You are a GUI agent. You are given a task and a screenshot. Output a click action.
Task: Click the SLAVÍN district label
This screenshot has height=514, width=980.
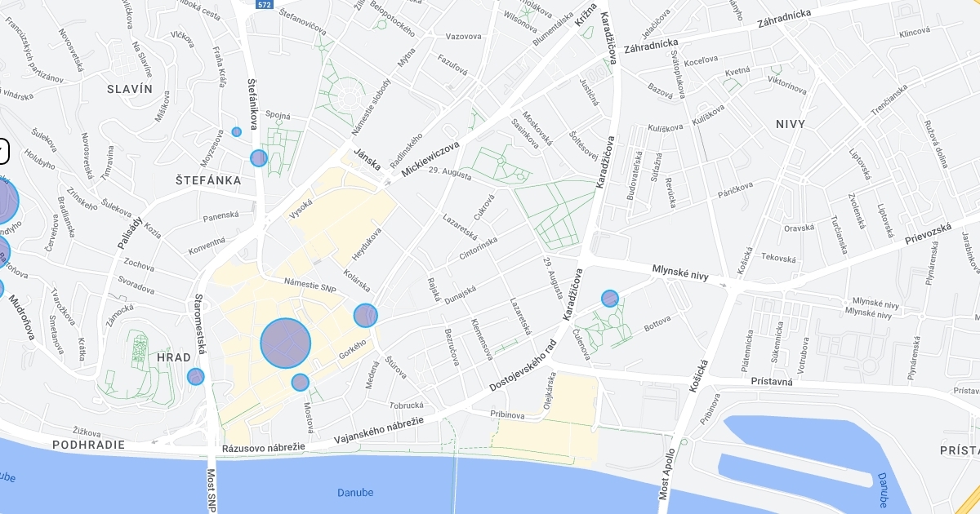click(129, 89)
